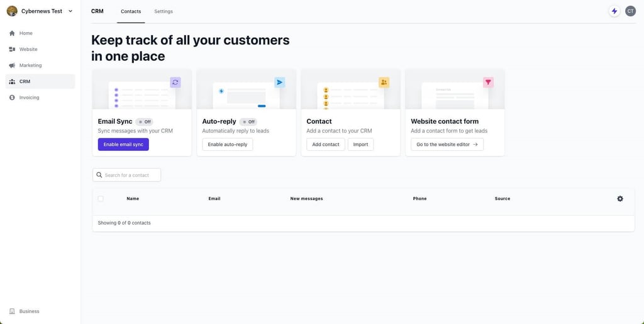Viewport: 644px width, 324px height.
Task: Open the Cybernews Test workspace dropdown
Action: point(40,11)
